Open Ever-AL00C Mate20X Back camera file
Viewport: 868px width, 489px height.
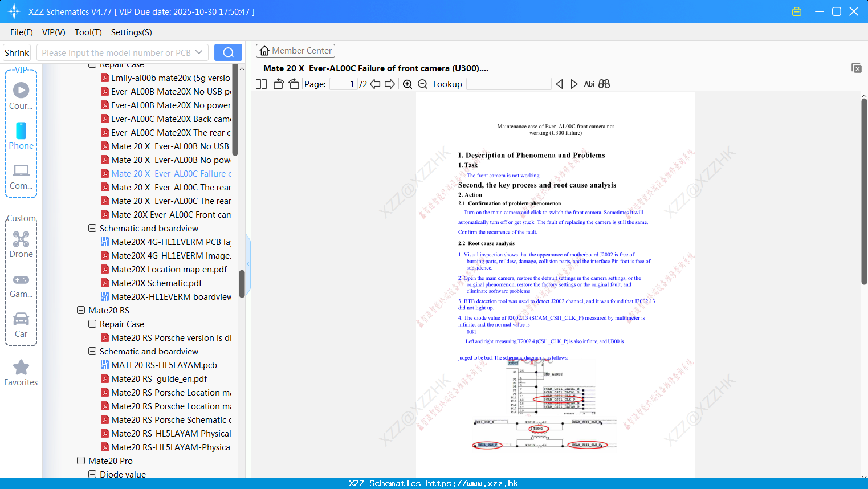pos(166,119)
